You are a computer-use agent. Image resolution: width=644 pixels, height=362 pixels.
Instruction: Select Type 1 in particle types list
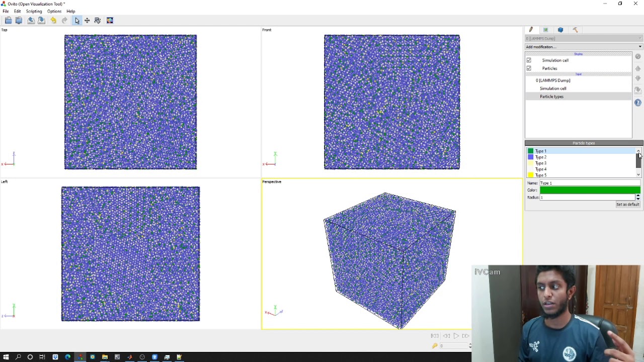click(x=581, y=151)
